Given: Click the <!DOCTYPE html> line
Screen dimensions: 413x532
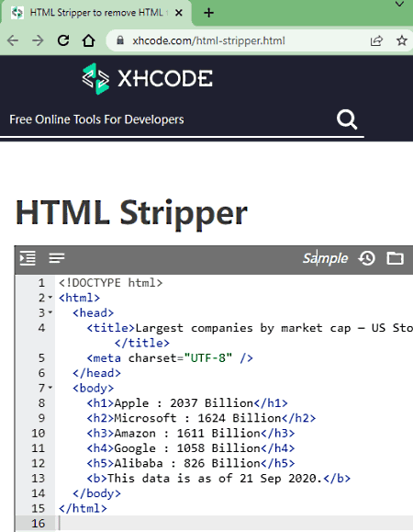Looking at the screenshot, I should 110,283.
